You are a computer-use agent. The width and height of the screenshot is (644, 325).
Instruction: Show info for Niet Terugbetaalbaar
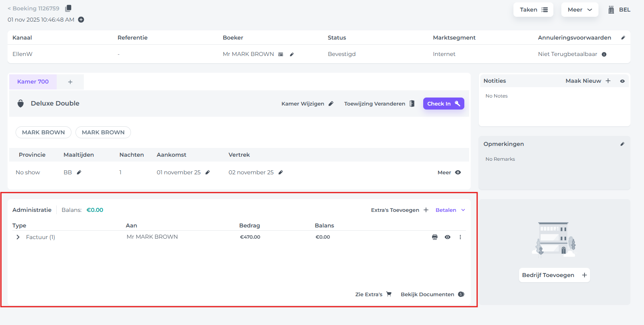tap(604, 54)
